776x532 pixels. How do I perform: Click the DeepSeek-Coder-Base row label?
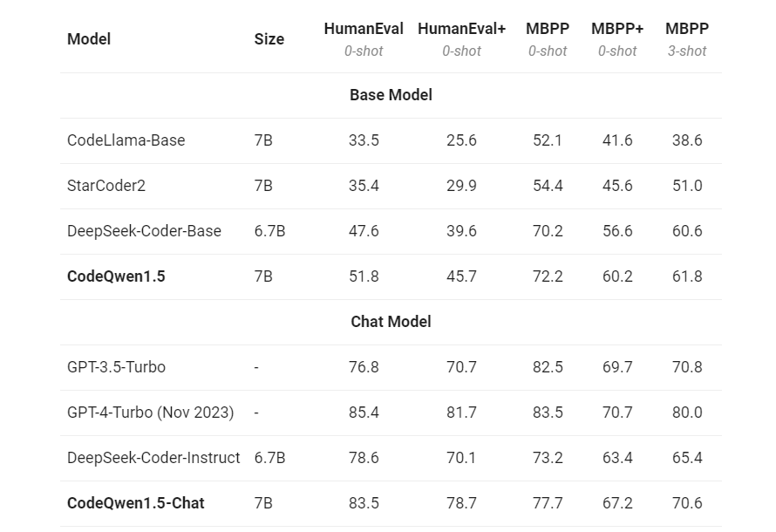[144, 231]
